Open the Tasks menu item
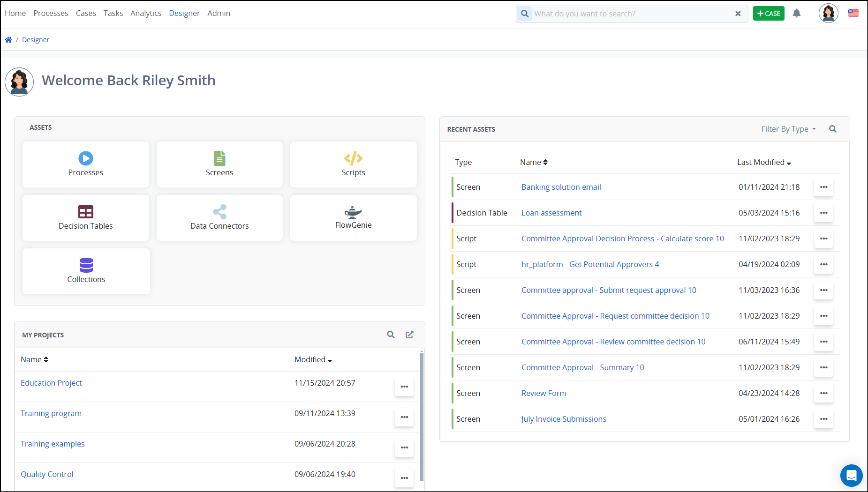Image resolution: width=868 pixels, height=492 pixels. click(x=113, y=13)
